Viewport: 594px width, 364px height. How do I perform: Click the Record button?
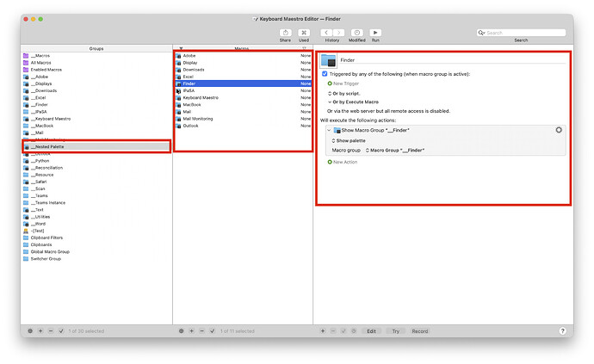coord(420,330)
